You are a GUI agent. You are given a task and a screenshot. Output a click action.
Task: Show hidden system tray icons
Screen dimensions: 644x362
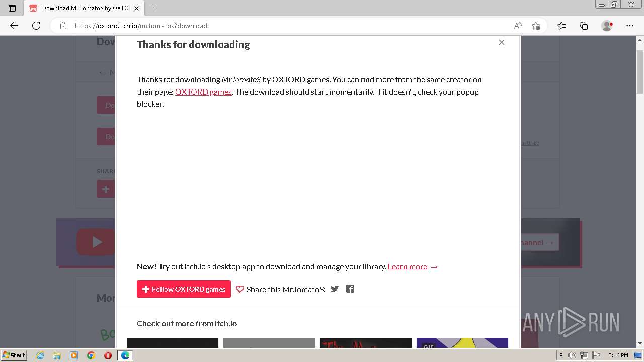tap(561, 355)
